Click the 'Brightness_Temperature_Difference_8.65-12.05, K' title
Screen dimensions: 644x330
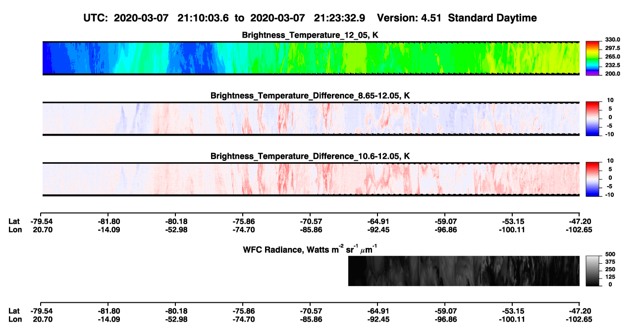point(311,95)
